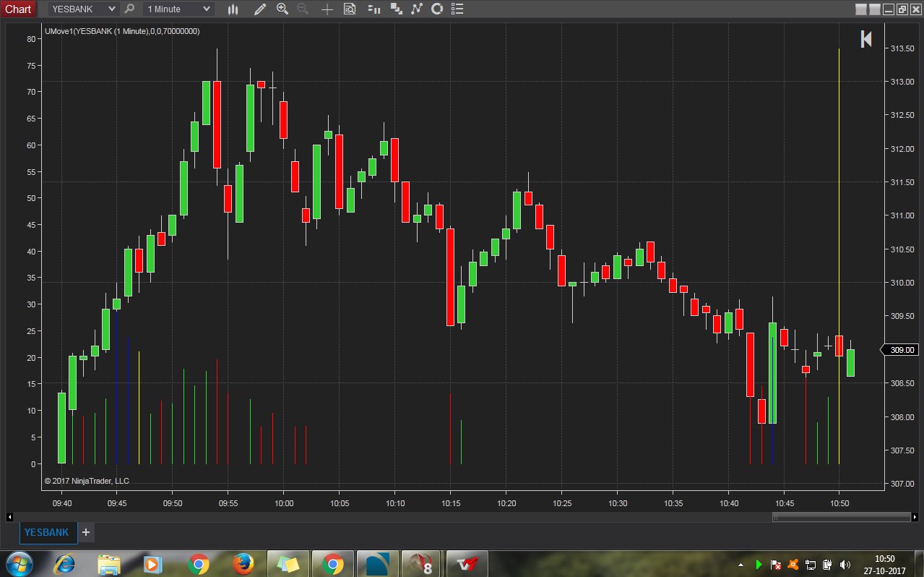Open the data box icon

click(350, 9)
